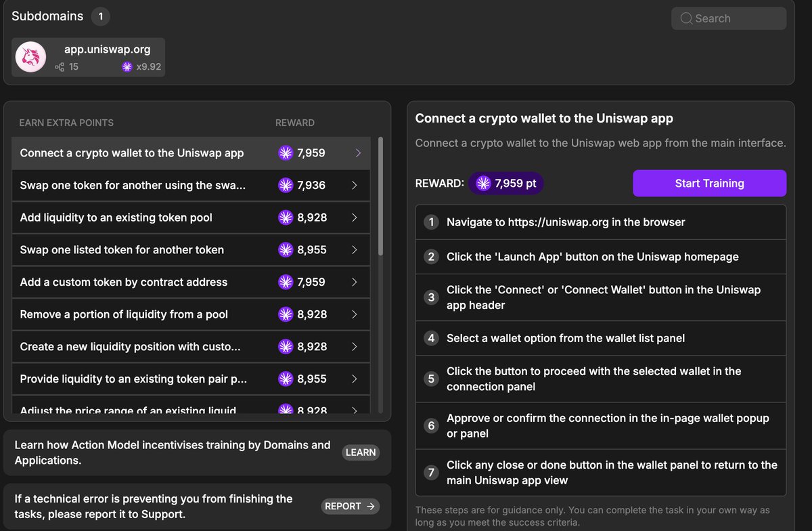Expand the Adjust the price range row chevron
The width and height of the screenshot is (812, 531).
click(355, 409)
